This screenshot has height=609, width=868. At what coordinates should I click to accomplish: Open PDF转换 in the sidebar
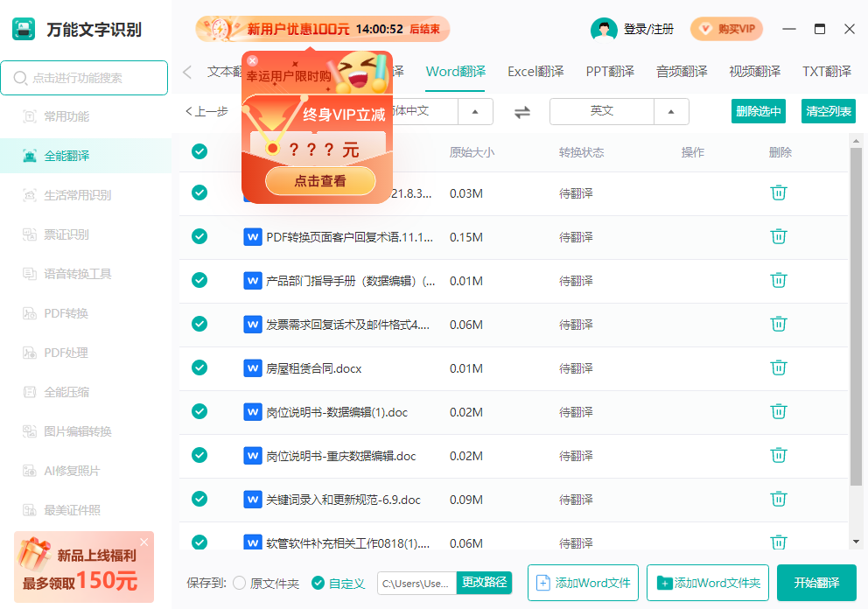tap(66, 313)
